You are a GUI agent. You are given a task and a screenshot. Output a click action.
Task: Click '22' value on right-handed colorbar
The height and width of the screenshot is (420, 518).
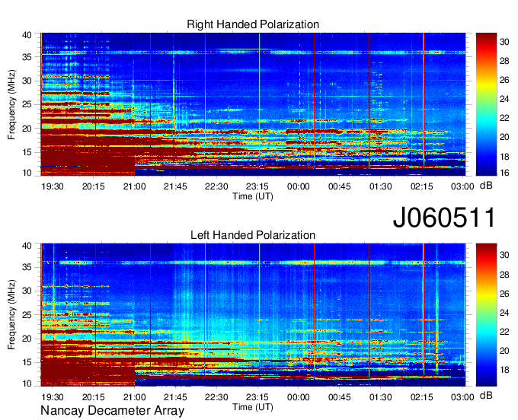pyautogui.click(x=504, y=118)
